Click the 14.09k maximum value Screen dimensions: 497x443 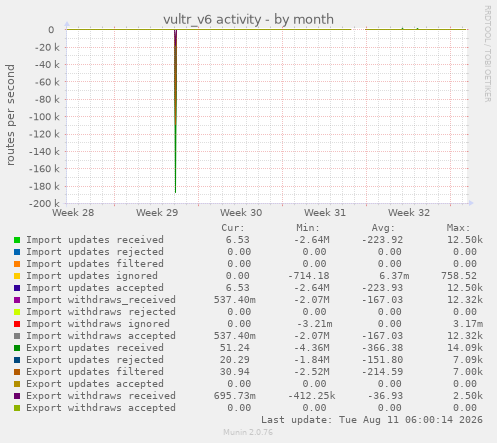[465, 348]
